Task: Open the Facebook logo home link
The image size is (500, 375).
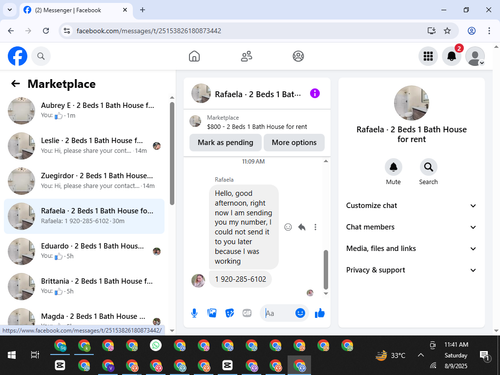Action: pos(17,56)
